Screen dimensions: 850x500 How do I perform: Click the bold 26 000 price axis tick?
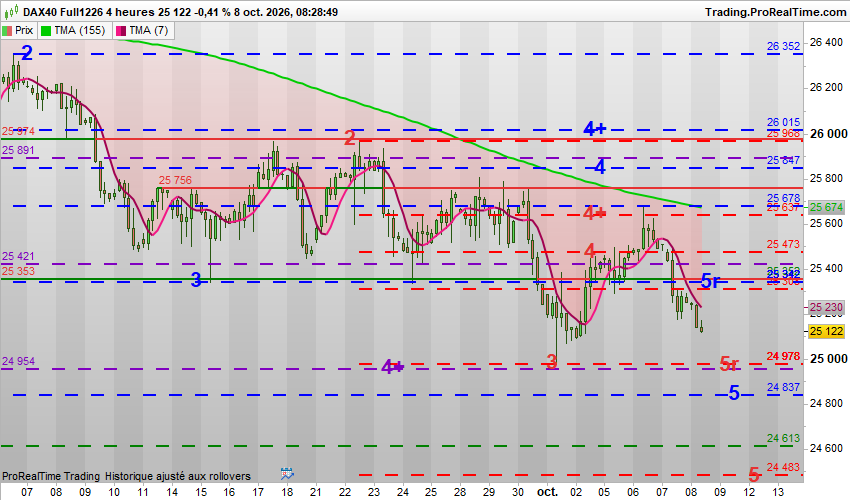pyautogui.click(x=828, y=133)
